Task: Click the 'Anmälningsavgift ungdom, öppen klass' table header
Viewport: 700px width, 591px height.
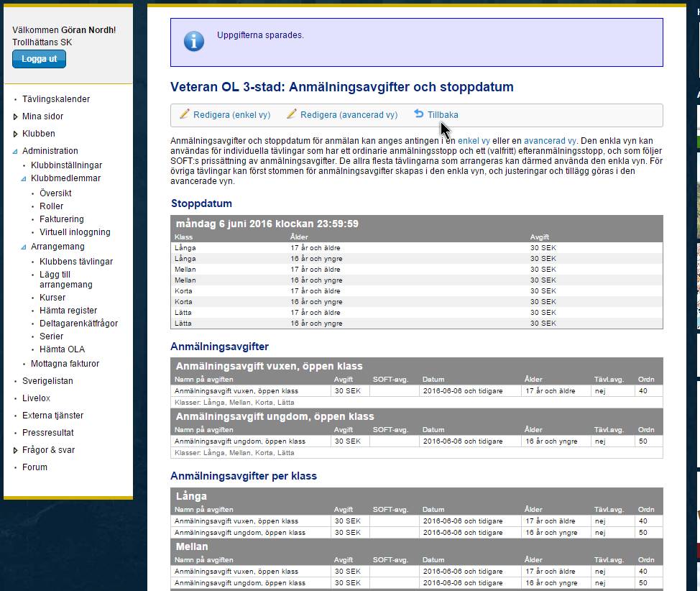Action: click(x=275, y=417)
